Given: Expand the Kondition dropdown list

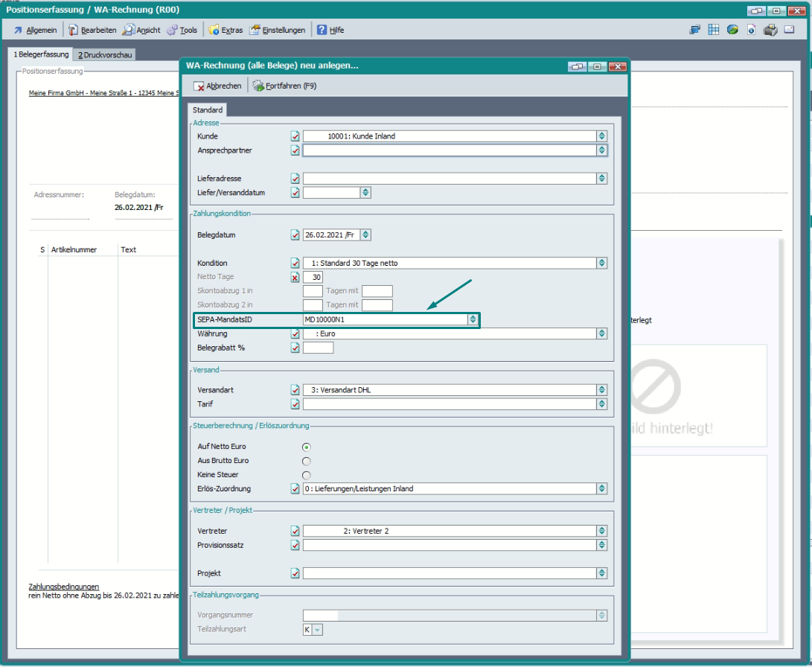Looking at the screenshot, I should [x=601, y=264].
